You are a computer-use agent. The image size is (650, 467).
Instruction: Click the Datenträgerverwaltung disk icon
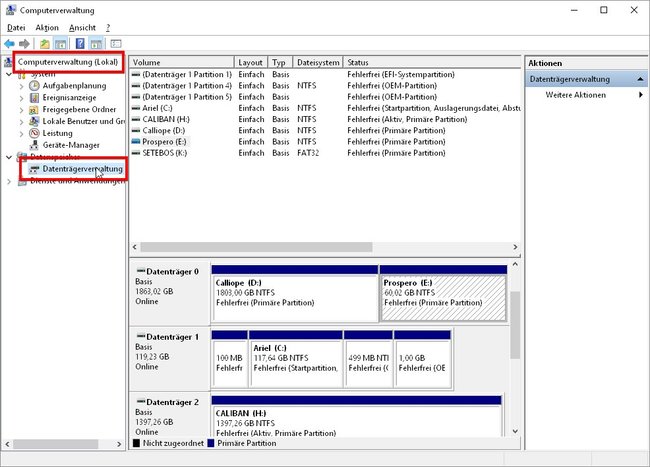point(34,169)
